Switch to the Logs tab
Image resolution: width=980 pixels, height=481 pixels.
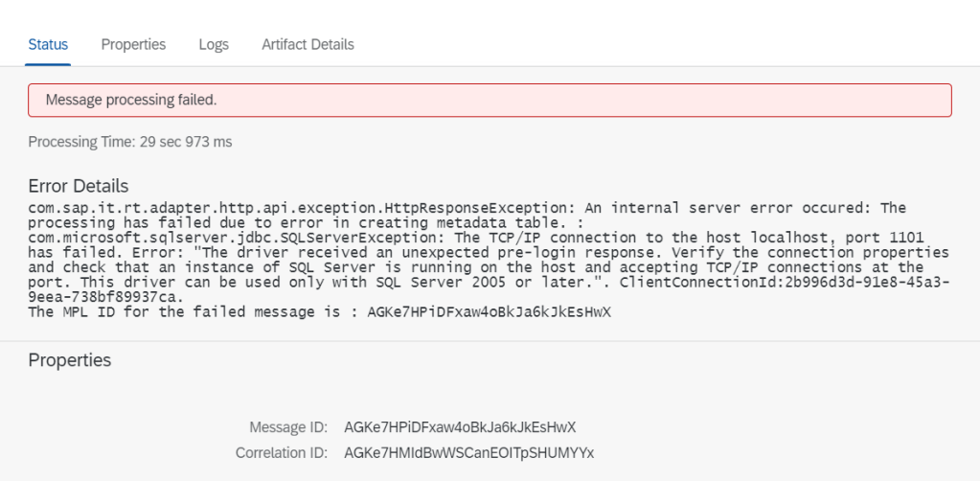coord(214,44)
